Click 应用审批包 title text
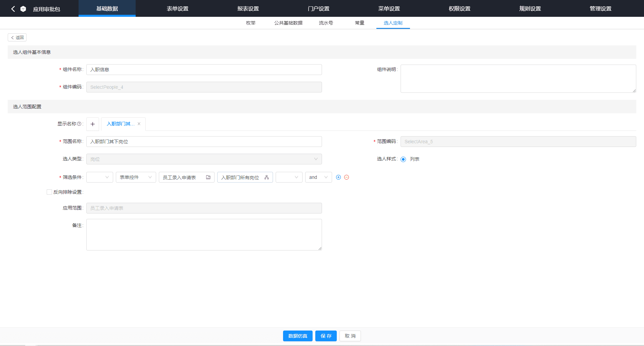644x346 pixels. (47, 9)
